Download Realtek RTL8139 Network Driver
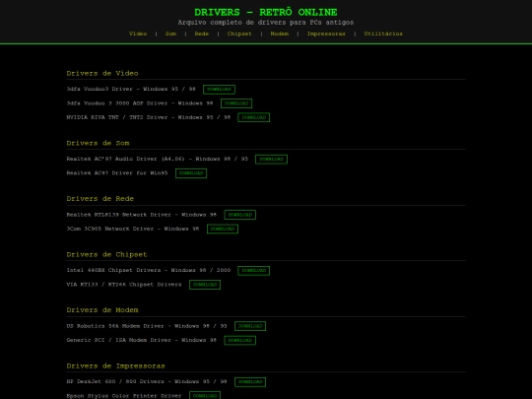 [x=239, y=215]
